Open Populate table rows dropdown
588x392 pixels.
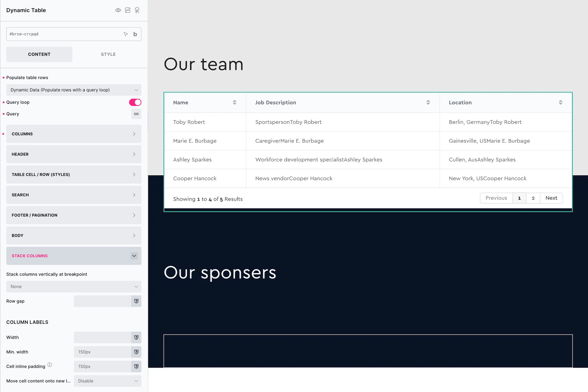(x=74, y=90)
